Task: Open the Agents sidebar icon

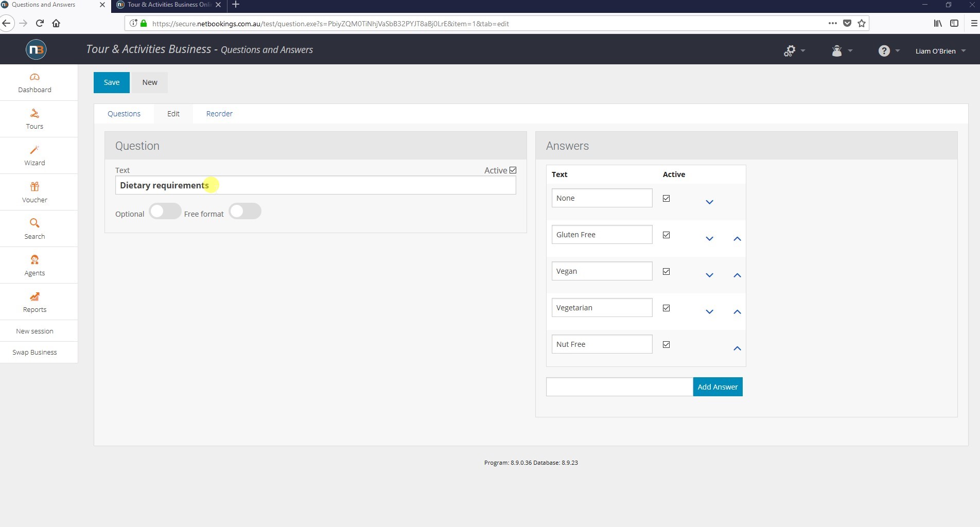Action: click(x=34, y=260)
